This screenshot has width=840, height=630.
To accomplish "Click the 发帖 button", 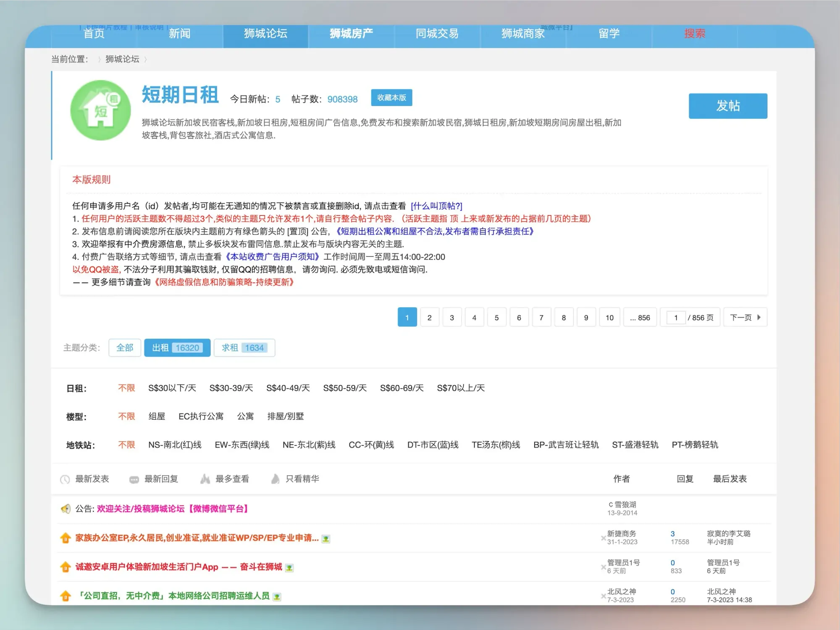I will pyautogui.click(x=728, y=106).
